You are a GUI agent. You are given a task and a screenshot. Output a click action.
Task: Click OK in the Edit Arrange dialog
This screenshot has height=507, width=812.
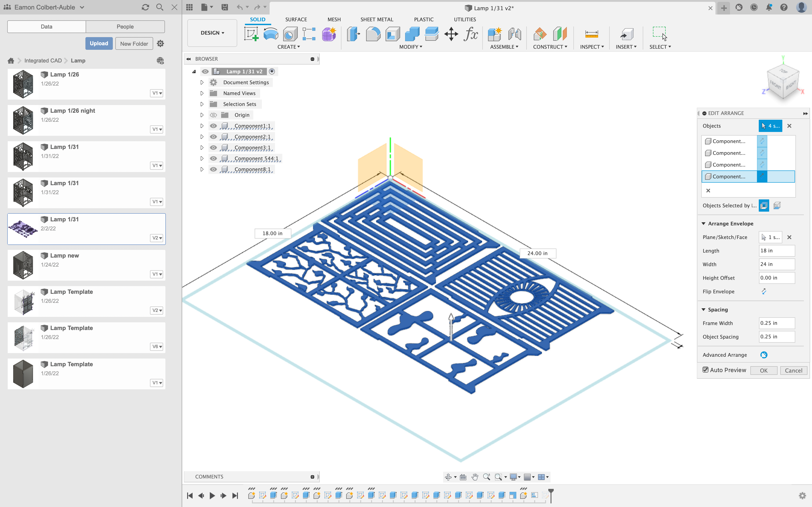coord(763,370)
